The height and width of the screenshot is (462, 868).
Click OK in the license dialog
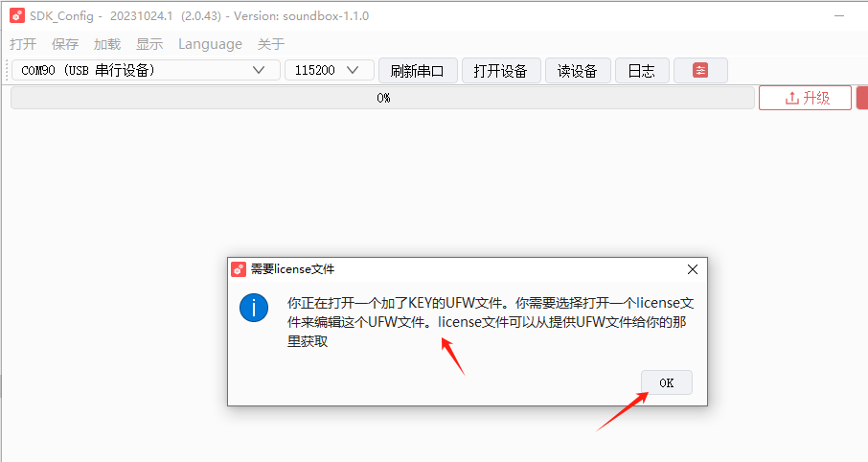click(x=667, y=382)
